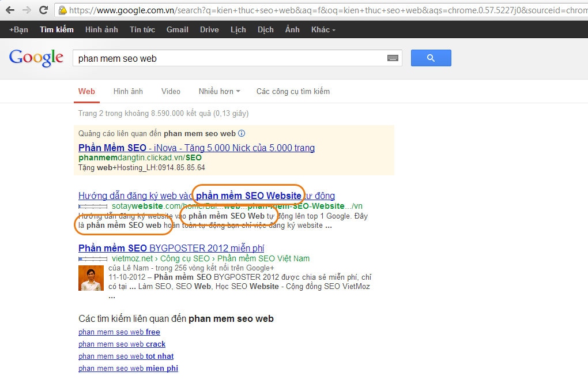Select Tìm kiếm in the black bar

[56, 29]
